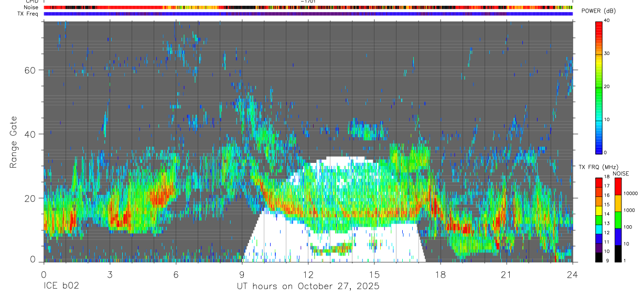Click the 'Noise' row label at top
The width and height of the screenshot is (644, 297).
point(31,7)
